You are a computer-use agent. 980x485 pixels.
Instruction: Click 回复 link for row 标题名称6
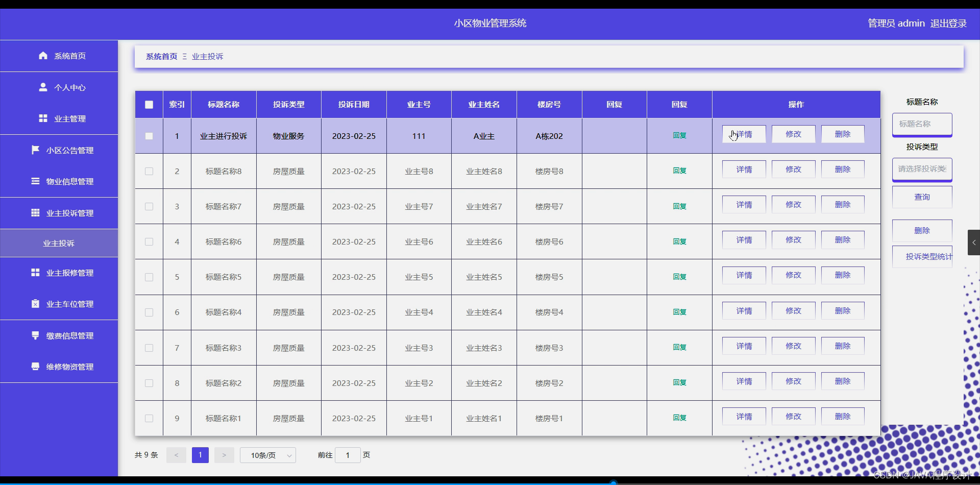coord(679,241)
